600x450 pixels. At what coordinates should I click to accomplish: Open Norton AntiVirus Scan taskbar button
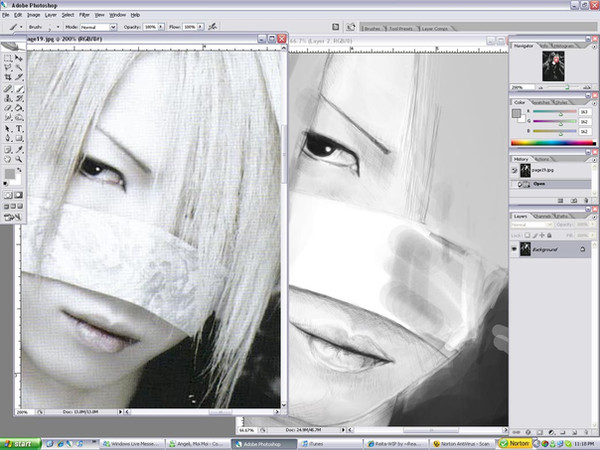tap(463, 444)
